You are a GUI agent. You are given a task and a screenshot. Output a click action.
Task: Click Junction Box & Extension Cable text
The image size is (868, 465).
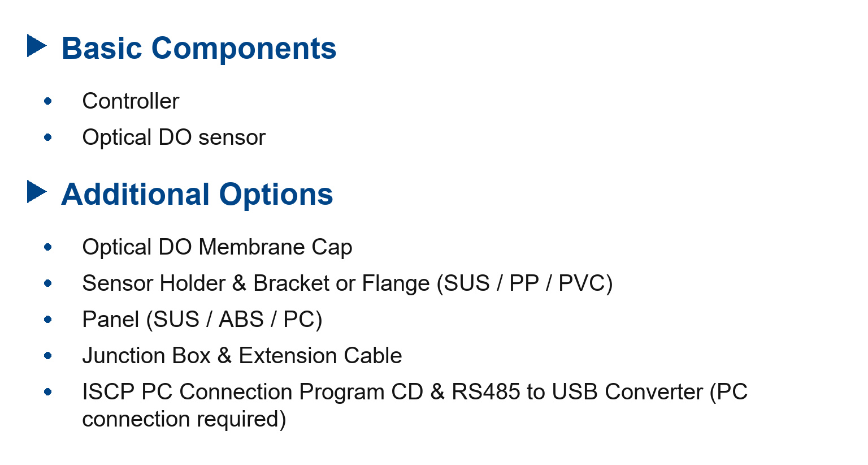[x=242, y=356]
